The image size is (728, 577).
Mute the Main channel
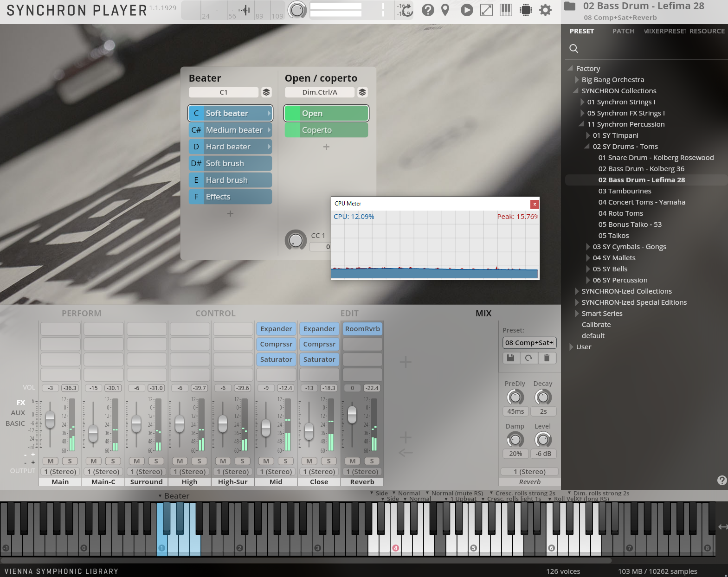point(51,461)
